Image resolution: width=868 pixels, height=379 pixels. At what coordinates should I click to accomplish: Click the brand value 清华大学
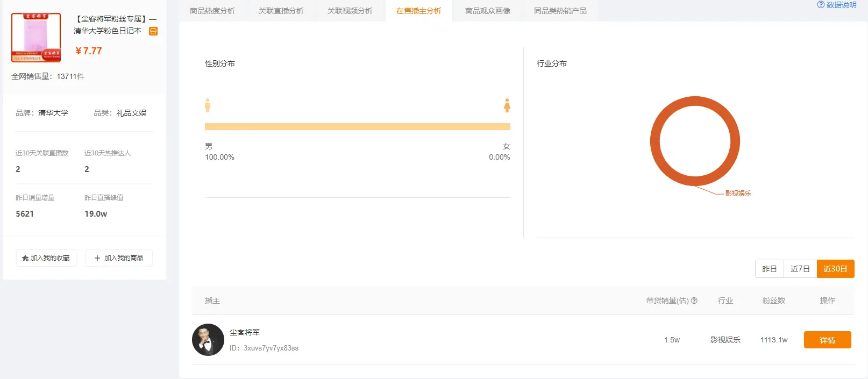click(53, 113)
